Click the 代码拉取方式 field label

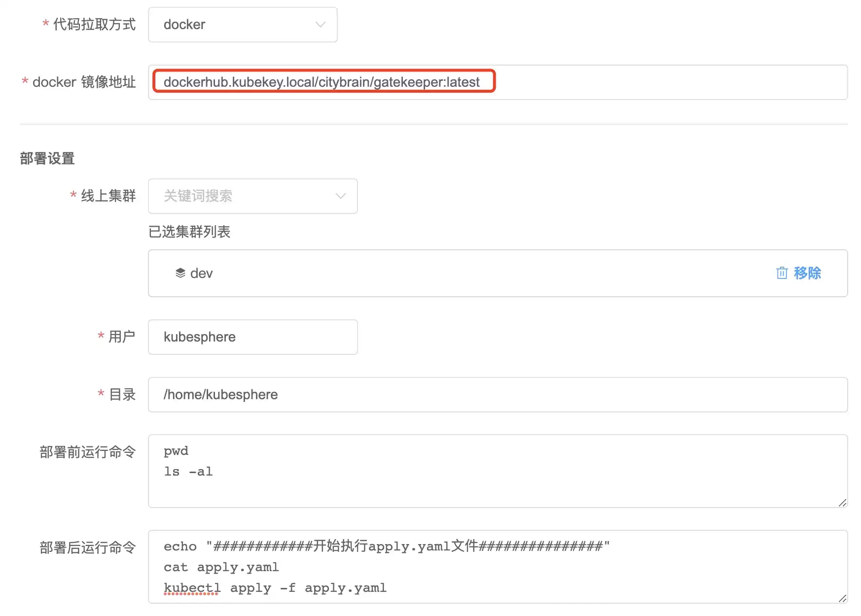94,25
